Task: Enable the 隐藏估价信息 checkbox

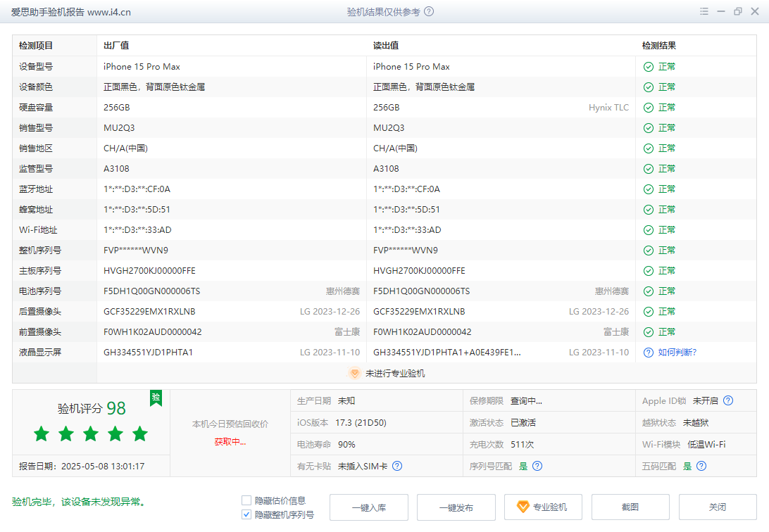Action: 246,500
